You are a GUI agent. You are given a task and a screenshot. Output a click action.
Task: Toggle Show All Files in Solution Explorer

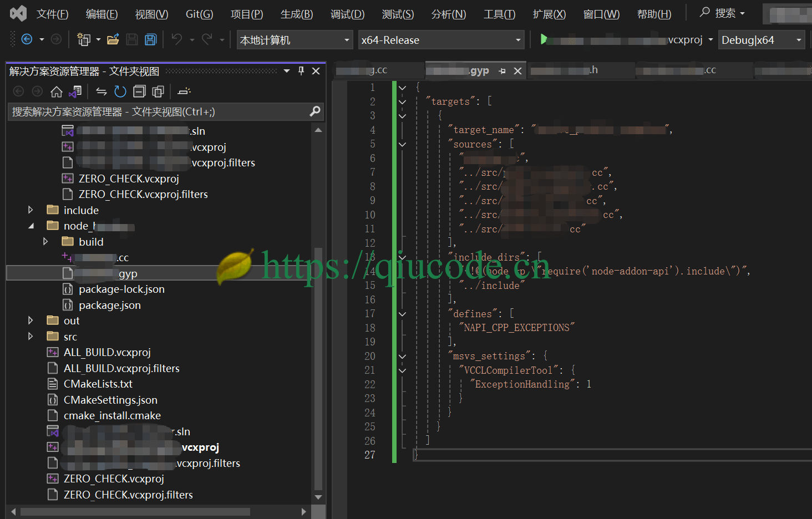click(159, 91)
